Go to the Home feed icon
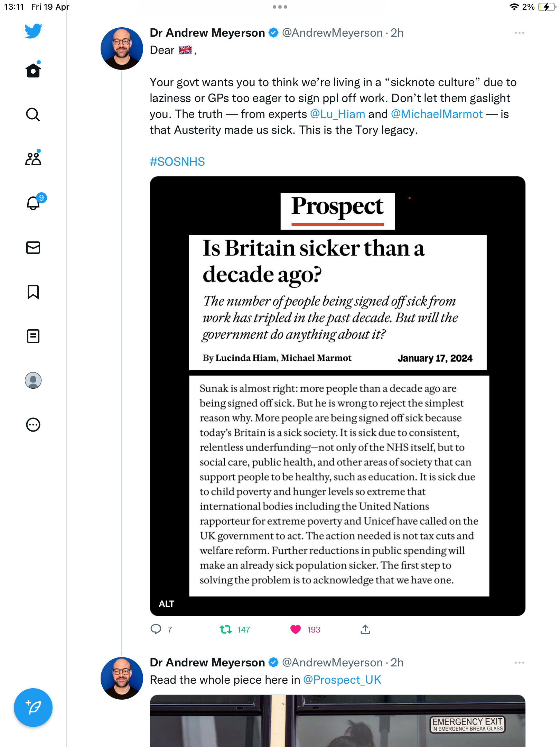This screenshot has width=560, height=747. pyautogui.click(x=33, y=70)
